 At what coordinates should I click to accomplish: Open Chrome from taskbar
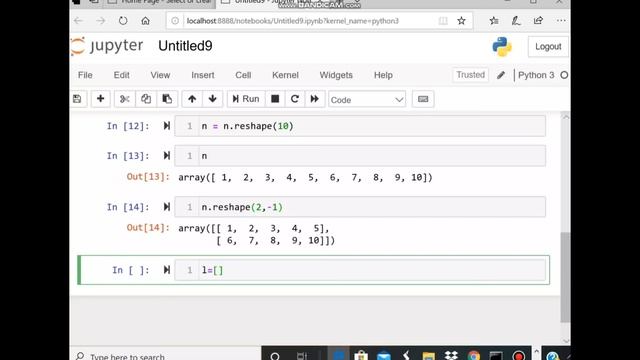tap(473, 356)
